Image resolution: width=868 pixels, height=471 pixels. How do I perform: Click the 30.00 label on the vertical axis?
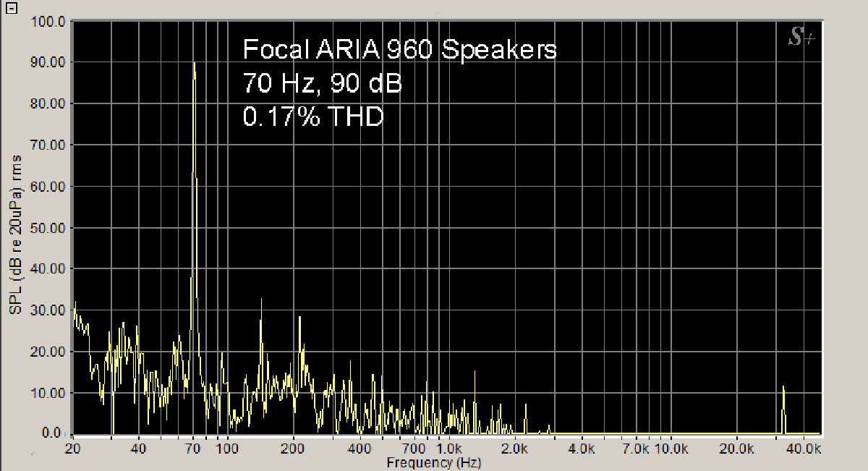[x=50, y=310]
